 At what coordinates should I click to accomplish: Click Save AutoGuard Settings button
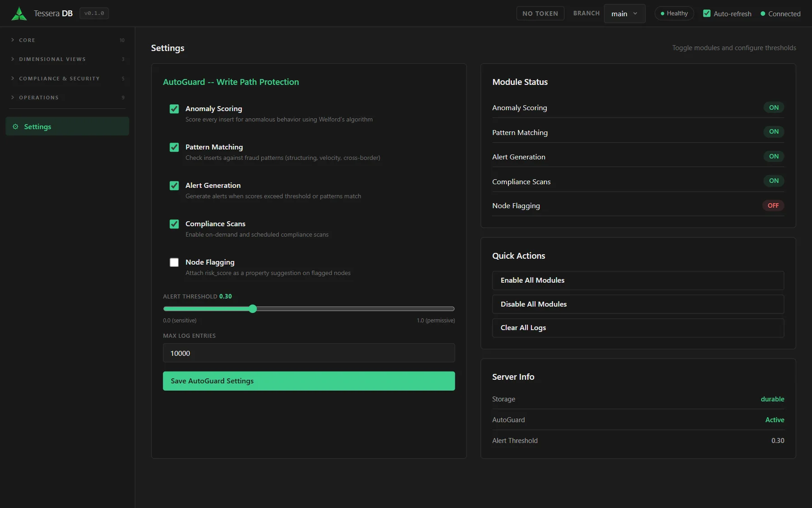(x=309, y=381)
